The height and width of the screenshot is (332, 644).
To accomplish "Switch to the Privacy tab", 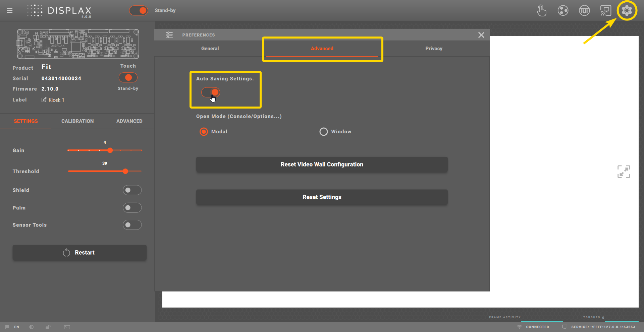I will pyautogui.click(x=434, y=49).
